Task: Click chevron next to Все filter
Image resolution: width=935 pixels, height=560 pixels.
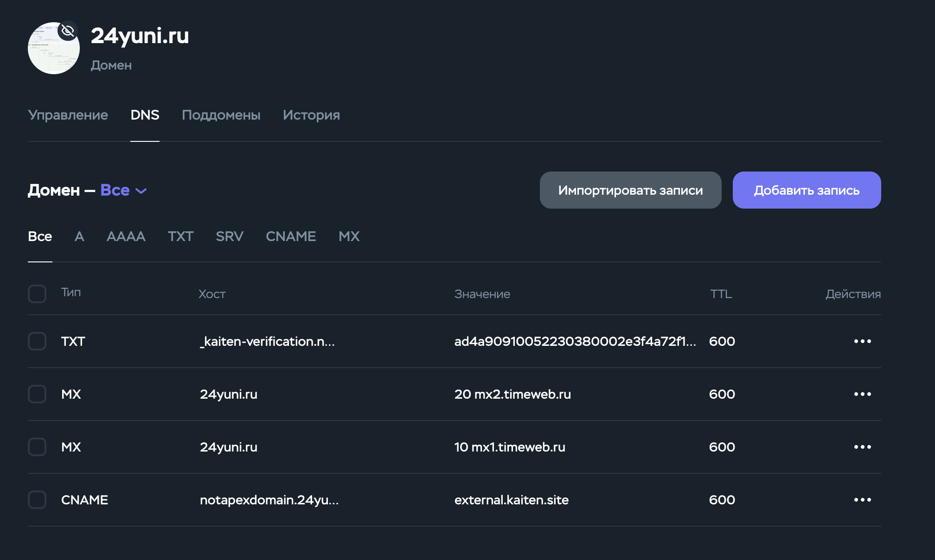Action: [x=141, y=191]
